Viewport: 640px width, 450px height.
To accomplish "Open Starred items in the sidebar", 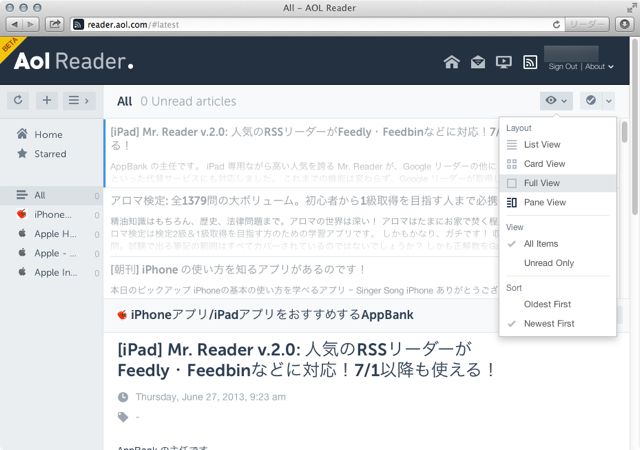I will tap(52, 154).
